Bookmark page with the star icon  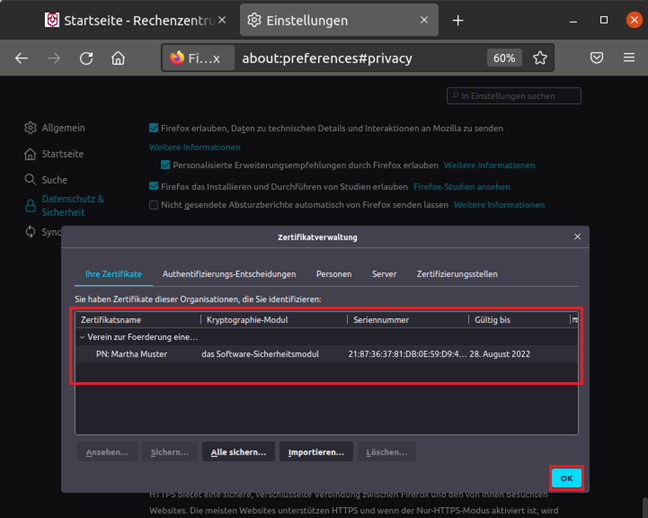point(540,58)
